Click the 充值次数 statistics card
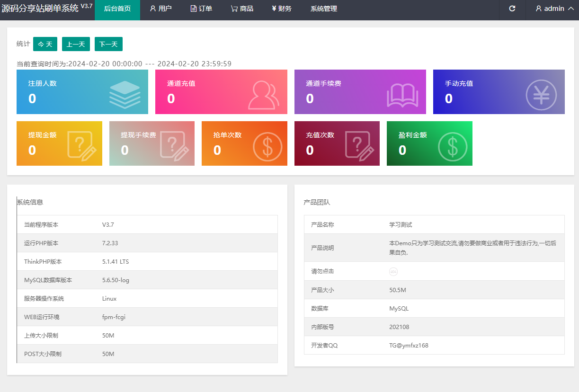The height and width of the screenshot is (392, 579). click(337, 143)
